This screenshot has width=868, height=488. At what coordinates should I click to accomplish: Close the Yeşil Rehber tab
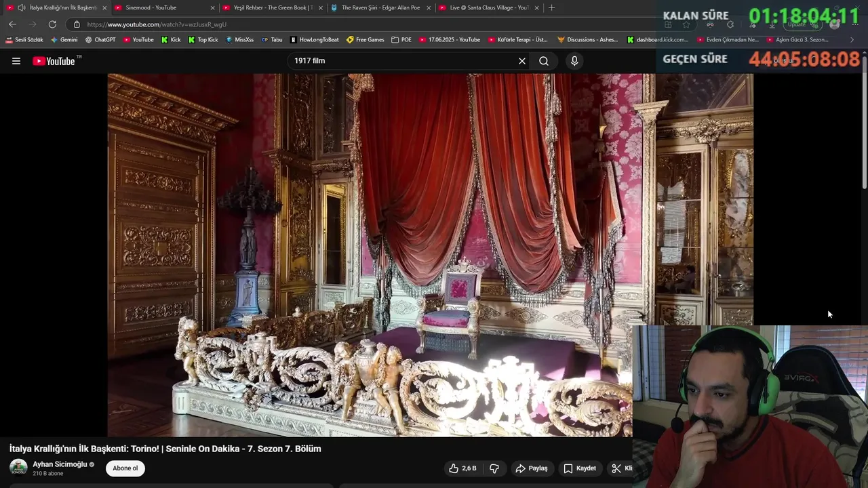click(x=320, y=7)
